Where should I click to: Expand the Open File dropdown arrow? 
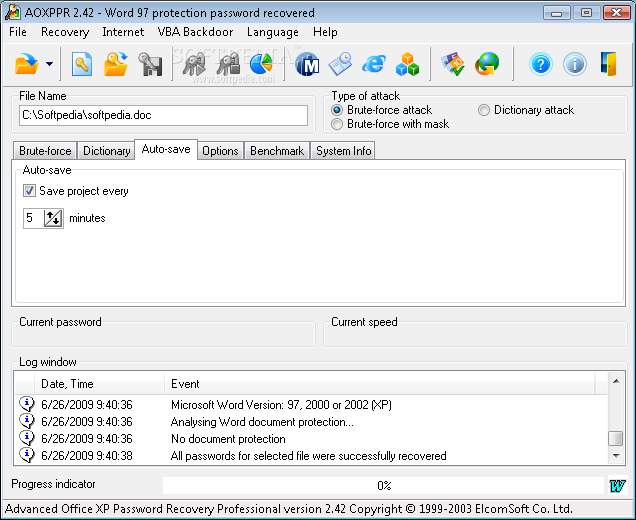(49, 64)
